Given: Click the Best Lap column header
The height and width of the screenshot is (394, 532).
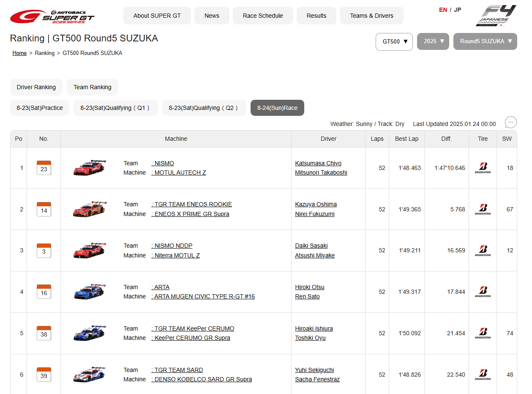Looking at the screenshot, I should point(407,139).
